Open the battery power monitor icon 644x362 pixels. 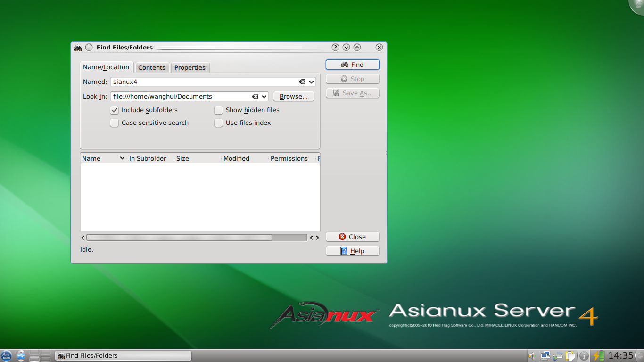point(599,356)
